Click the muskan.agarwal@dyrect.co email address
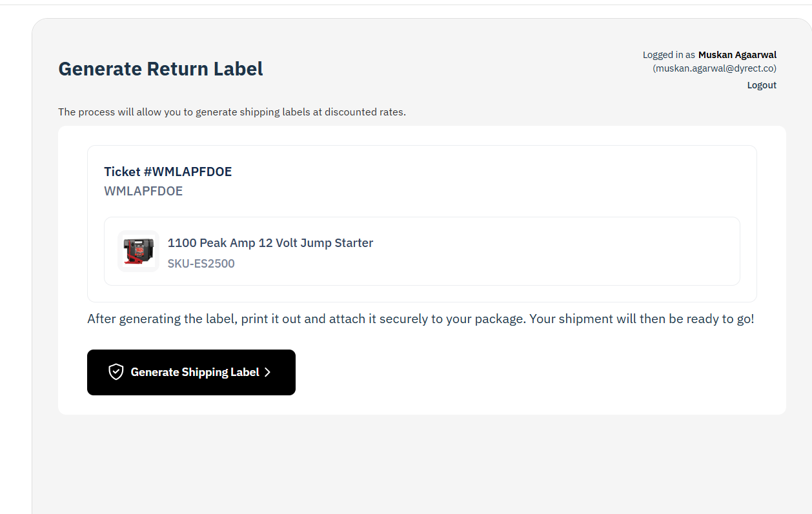 (715, 68)
